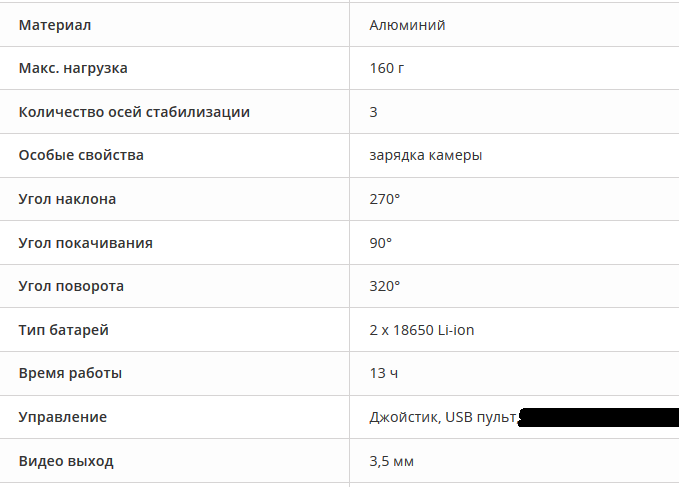Click the Количество осей стабилизации label
Viewport: 679px width, 487px height.
pyautogui.click(x=134, y=112)
